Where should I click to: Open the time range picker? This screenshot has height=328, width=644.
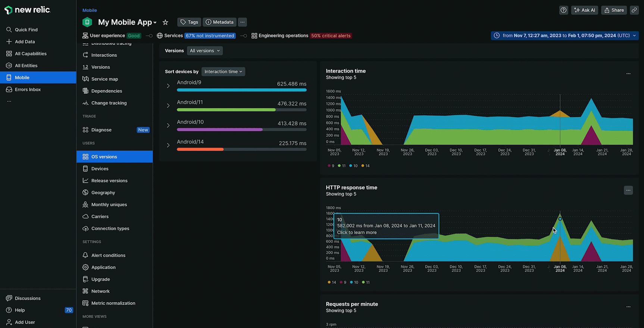(x=565, y=35)
